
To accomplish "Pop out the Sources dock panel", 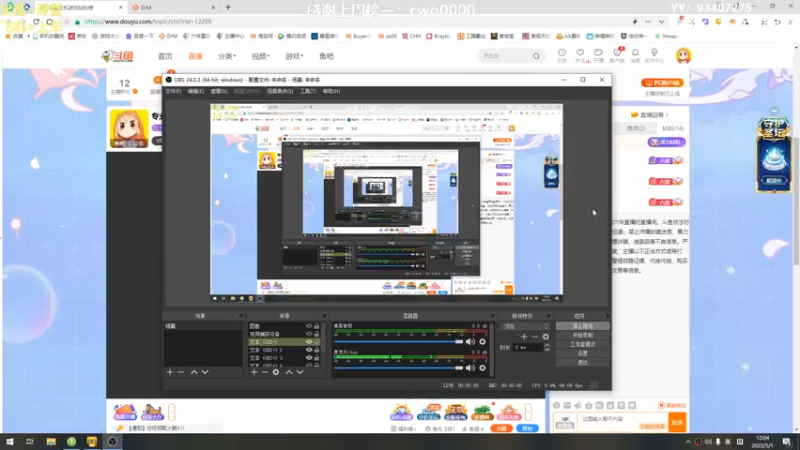I will pyautogui.click(x=324, y=316).
